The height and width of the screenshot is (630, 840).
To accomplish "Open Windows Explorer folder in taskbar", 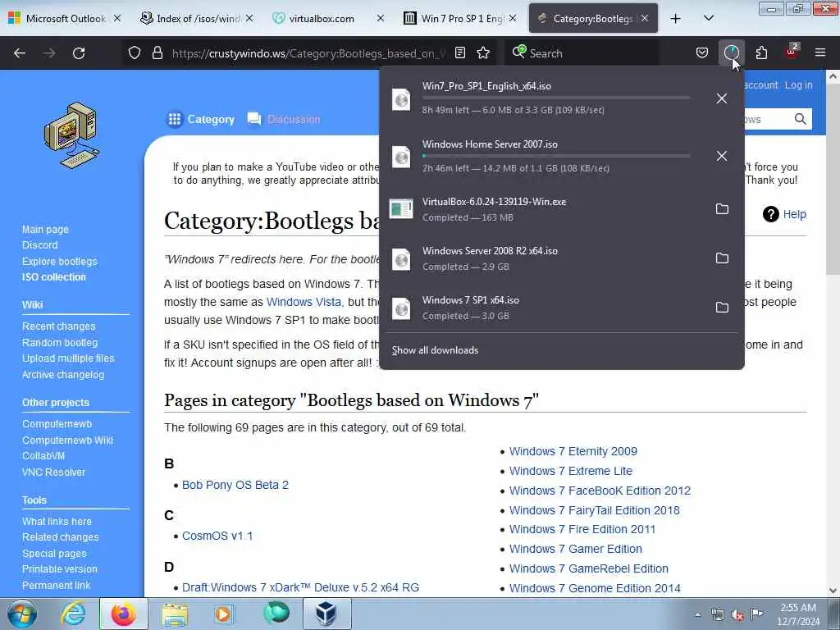I will pos(175,614).
